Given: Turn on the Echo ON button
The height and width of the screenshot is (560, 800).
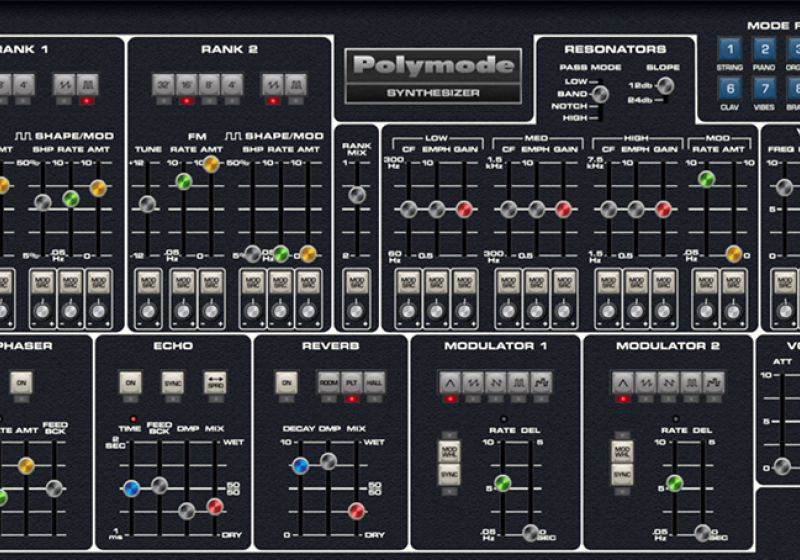Looking at the screenshot, I should [x=131, y=383].
